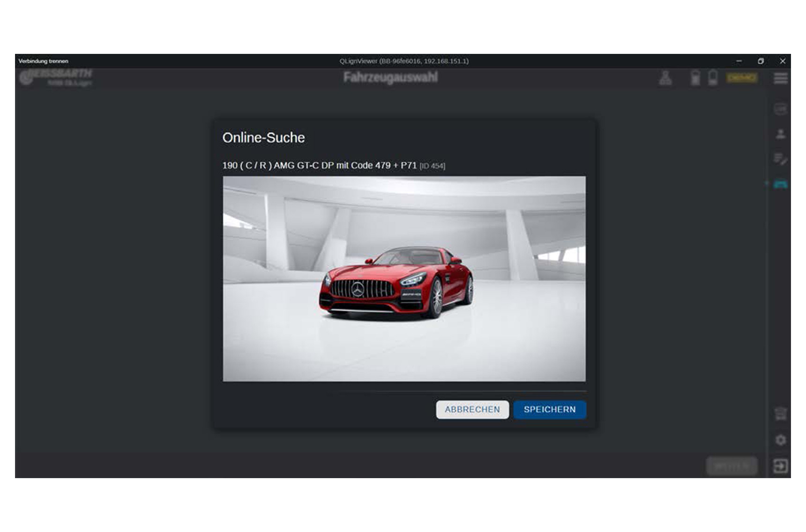Select the highlighted vehicle icon in sidebar

[780, 184]
